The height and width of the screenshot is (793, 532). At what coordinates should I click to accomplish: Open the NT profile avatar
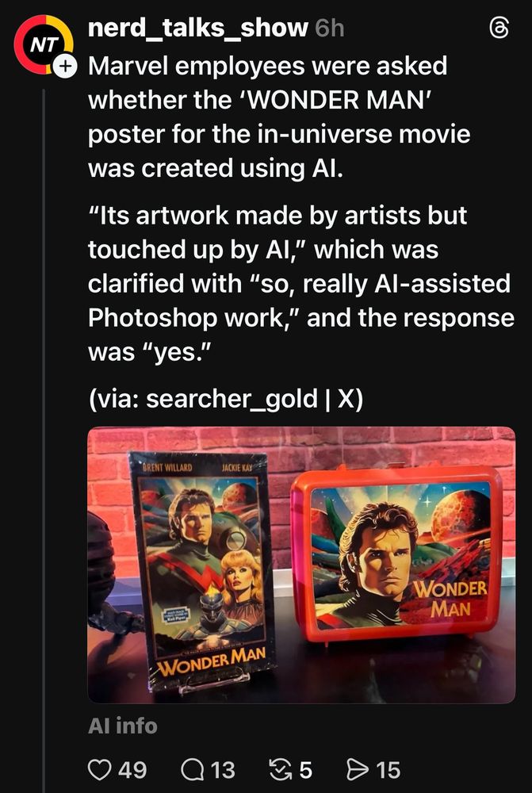[43, 44]
